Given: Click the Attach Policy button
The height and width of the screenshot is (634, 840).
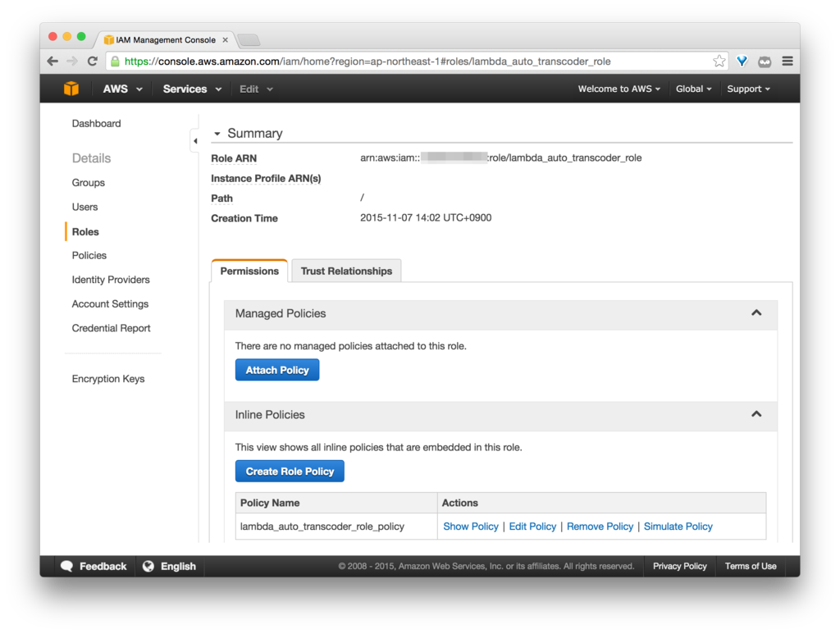Looking at the screenshot, I should pyautogui.click(x=277, y=370).
